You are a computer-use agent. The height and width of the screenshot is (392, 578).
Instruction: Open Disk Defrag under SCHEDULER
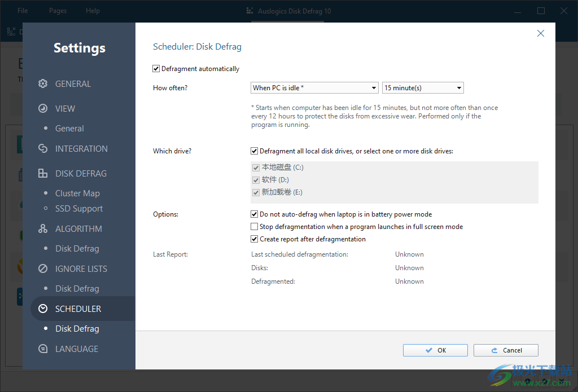coord(77,329)
